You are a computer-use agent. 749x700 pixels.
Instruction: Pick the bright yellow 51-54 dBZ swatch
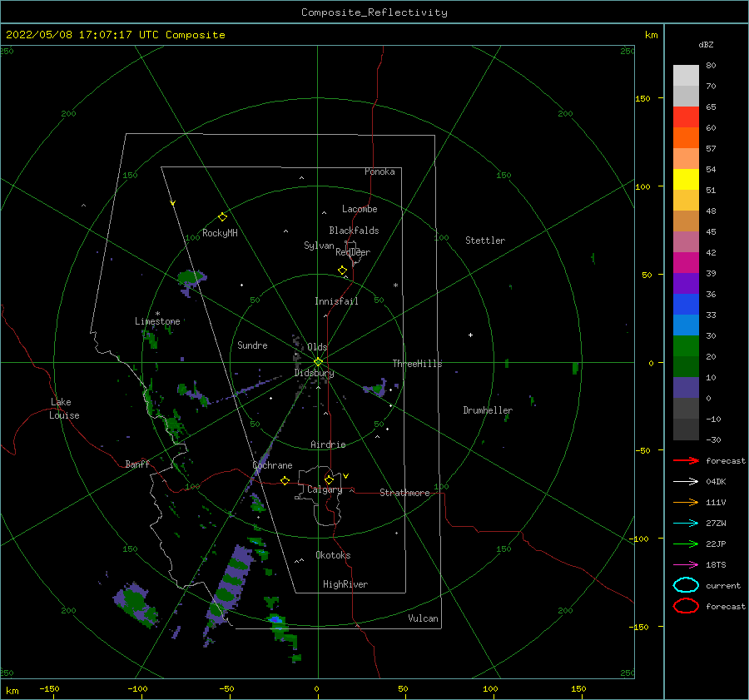[686, 180]
